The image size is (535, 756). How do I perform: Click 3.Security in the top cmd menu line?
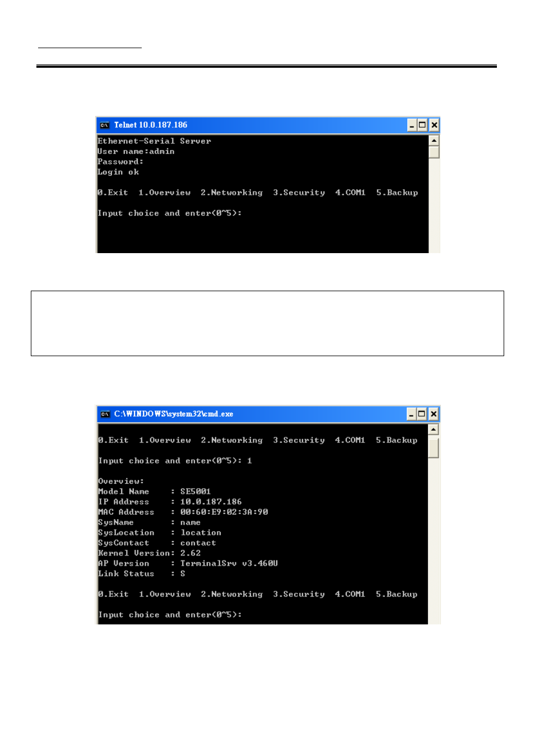pyautogui.click(x=299, y=440)
